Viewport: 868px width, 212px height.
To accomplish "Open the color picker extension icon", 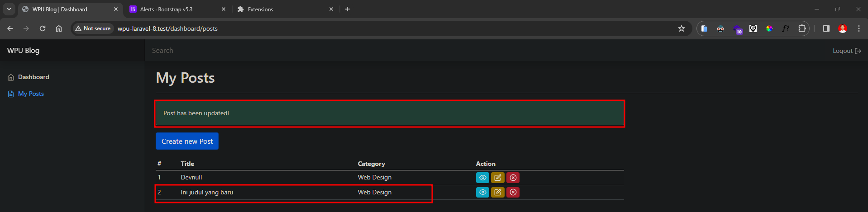I will tap(769, 28).
